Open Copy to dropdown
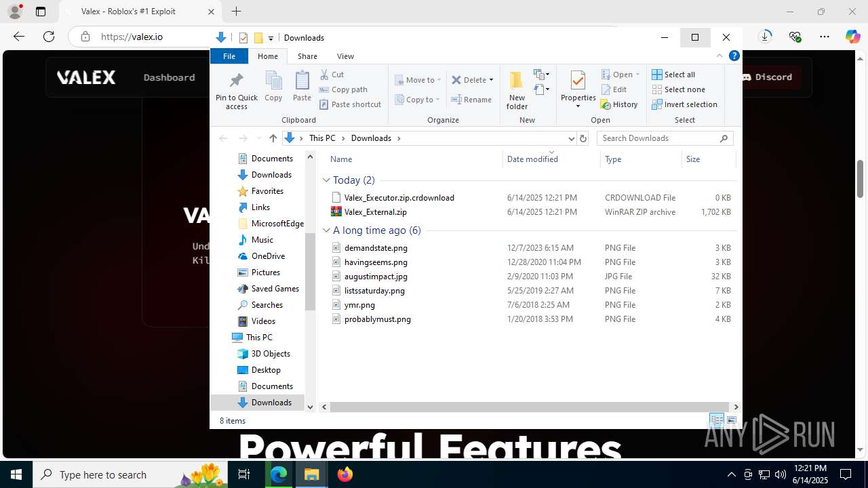Screen dimensions: 868x488 [418, 100]
